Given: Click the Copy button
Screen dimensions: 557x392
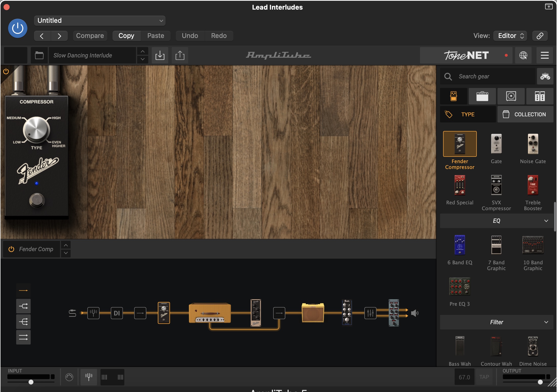Looking at the screenshot, I should click(126, 36).
